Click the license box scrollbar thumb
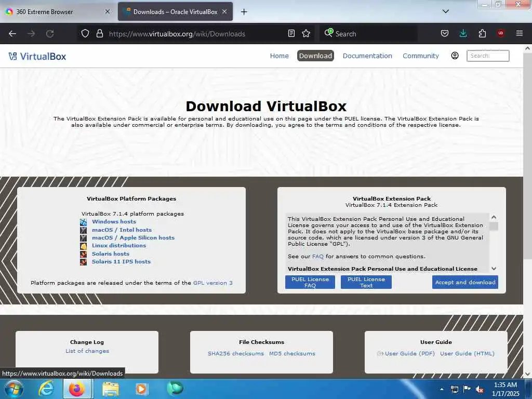This screenshot has height=399, width=532. 494,227
